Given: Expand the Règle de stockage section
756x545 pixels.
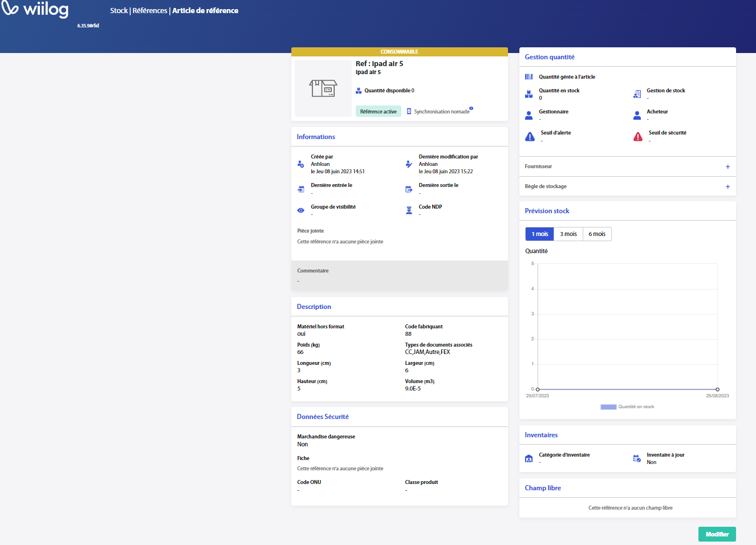Looking at the screenshot, I should pos(727,187).
